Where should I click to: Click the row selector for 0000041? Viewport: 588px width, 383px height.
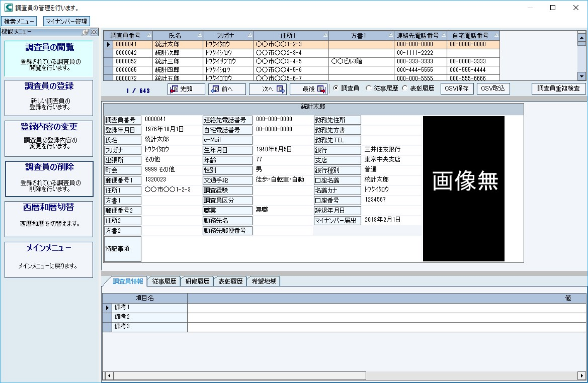pyautogui.click(x=108, y=44)
